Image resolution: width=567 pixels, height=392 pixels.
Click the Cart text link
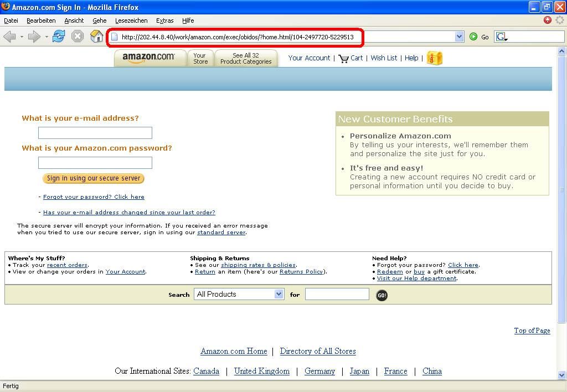pyautogui.click(x=357, y=58)
